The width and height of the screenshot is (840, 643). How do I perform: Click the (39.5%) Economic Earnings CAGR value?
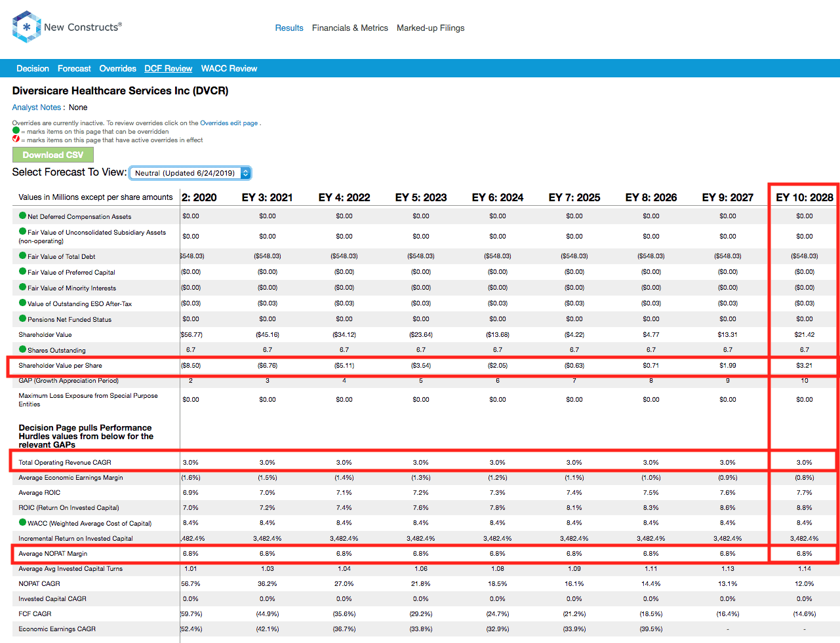coord(651,629)
